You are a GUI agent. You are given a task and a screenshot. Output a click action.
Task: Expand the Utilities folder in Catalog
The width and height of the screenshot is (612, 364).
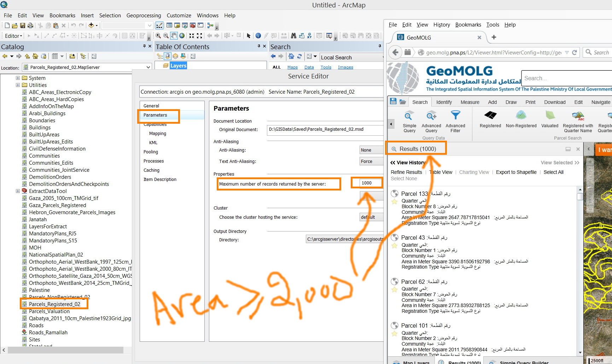(18, 85)
